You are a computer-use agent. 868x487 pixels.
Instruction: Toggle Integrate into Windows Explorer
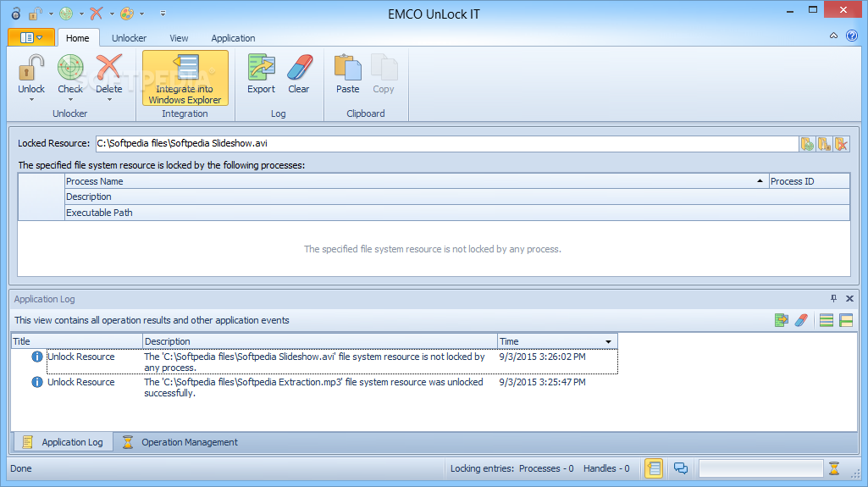pyautogui.click(x=185, y=78)
